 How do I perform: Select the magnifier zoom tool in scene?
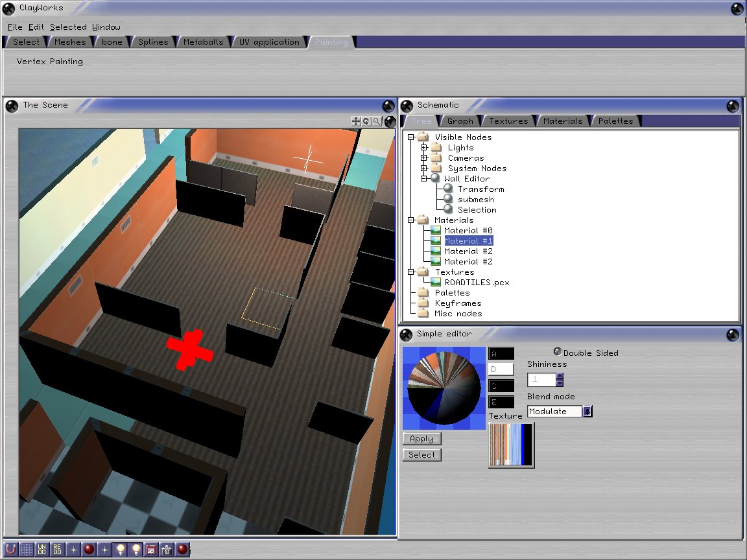(376, 121)
